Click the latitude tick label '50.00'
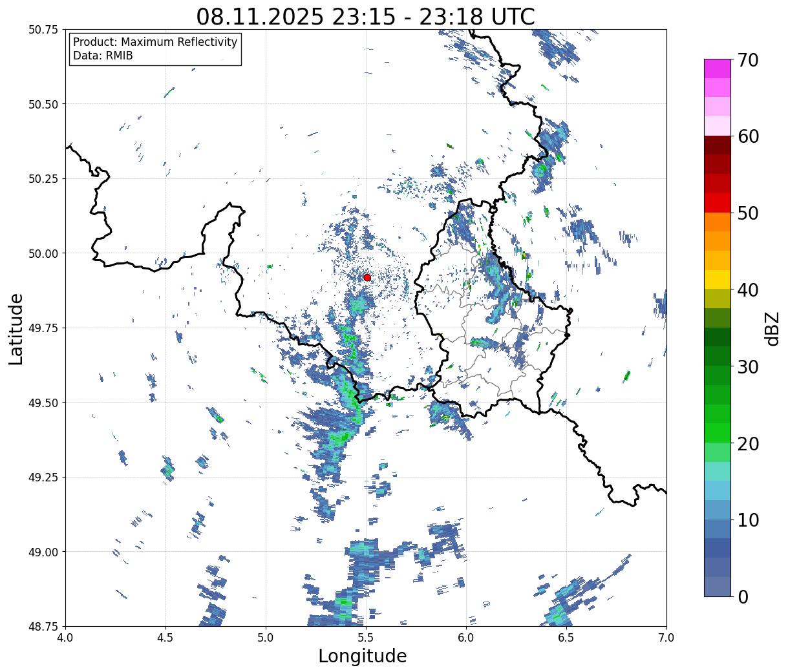Image resolution: width=788 pixels, height=672 pixels. (43, 253)
